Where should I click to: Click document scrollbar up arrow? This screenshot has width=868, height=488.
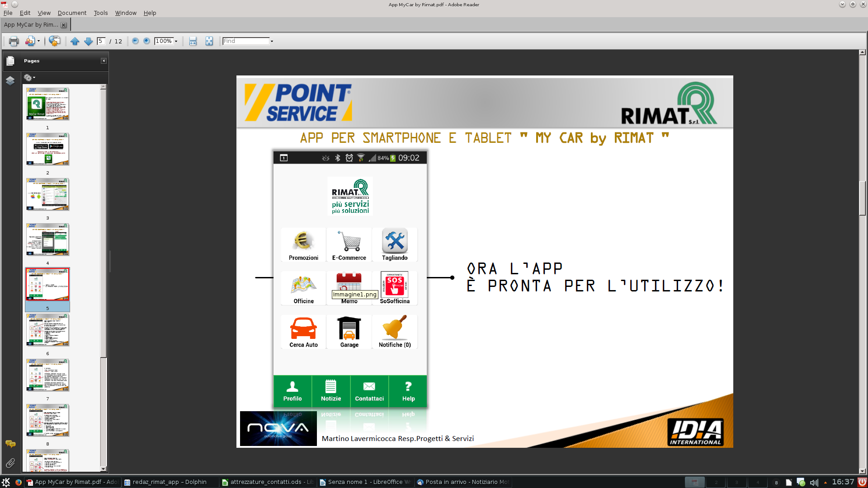[862, 52]
